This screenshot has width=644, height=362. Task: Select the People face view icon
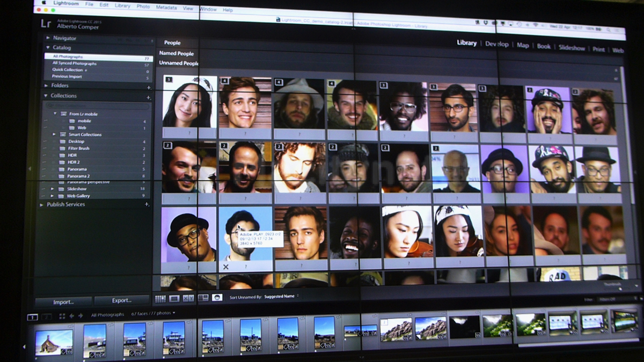[x=217, y=297]
